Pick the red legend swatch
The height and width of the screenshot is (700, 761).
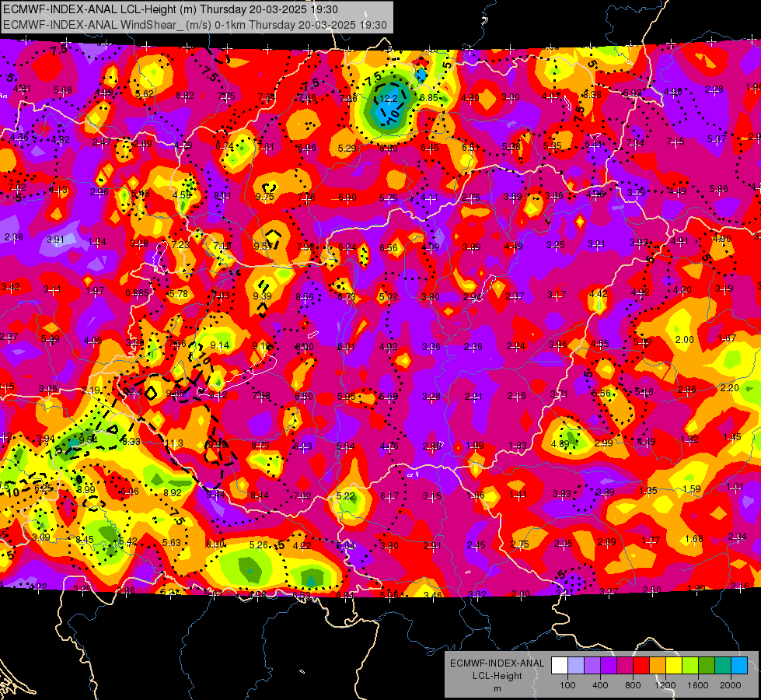pos(641,666)
